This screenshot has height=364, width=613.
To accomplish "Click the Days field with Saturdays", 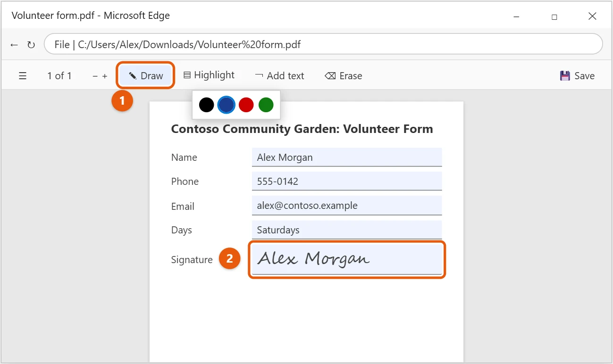I will [x=347, y=230].
